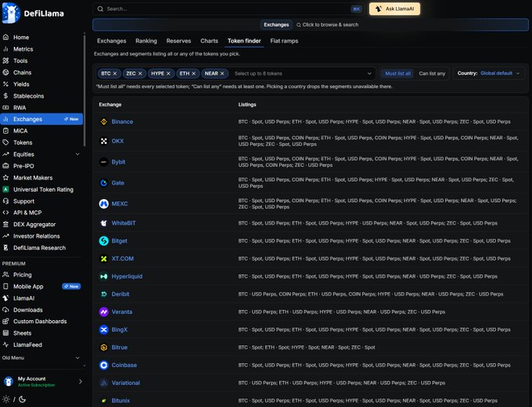The width and height of the screenshot is (532, 407).
Task: Open the Exchanges tab
Action: tap(112, 41)
